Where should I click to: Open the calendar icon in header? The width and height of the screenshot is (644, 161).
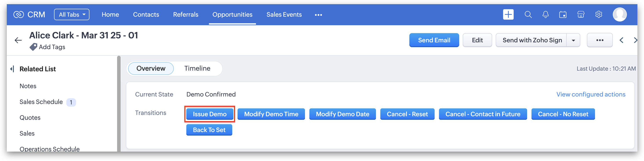[x=563, y=15]
